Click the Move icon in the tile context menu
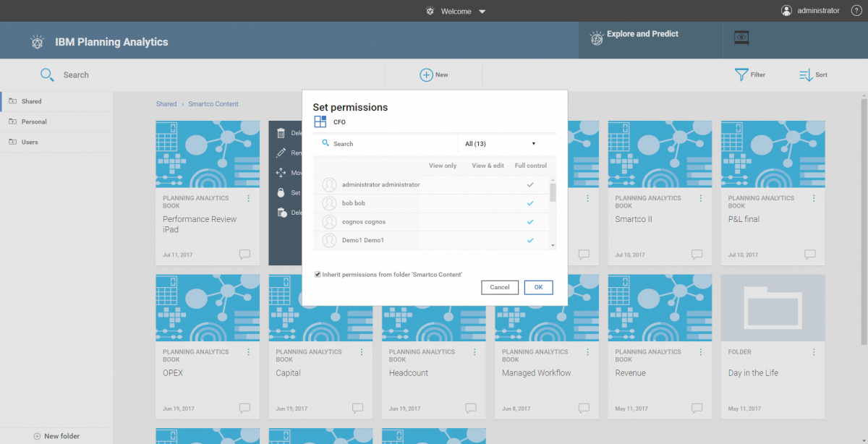Screen dimensions: 868x444 coord(281,172)
